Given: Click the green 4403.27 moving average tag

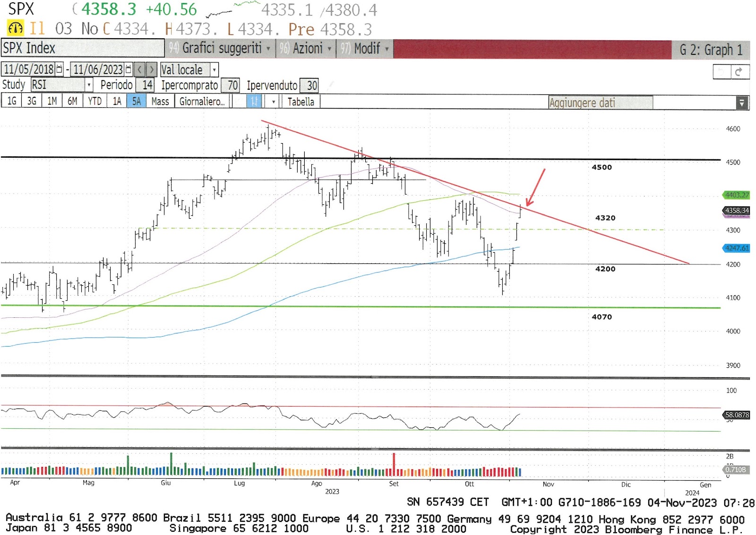Looking at the screenshot, I should pos(737,195).
